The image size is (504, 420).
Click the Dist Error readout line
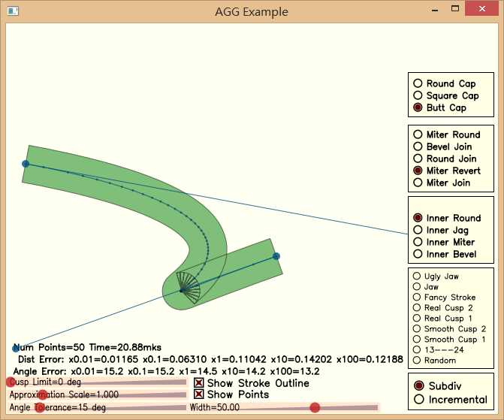[210, 359]
